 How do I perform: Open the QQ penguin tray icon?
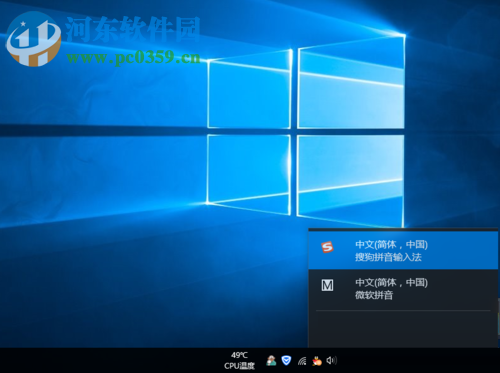317,360
